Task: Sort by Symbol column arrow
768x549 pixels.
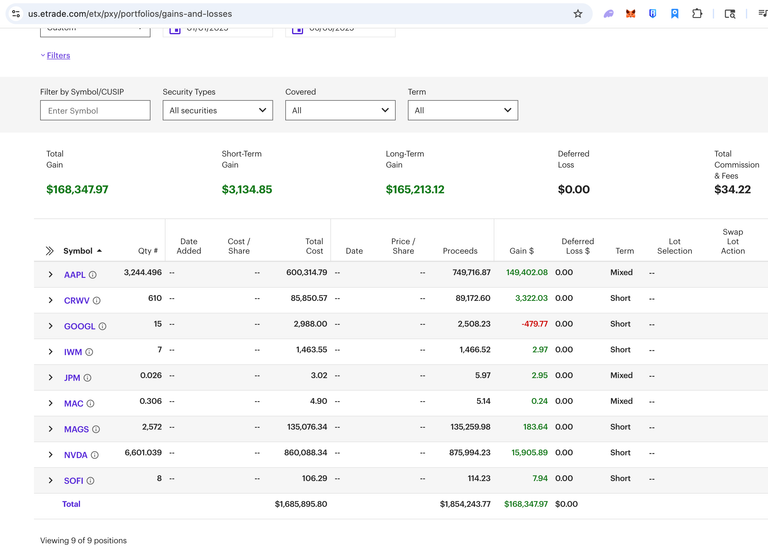Action: click(x=99, y=251)
